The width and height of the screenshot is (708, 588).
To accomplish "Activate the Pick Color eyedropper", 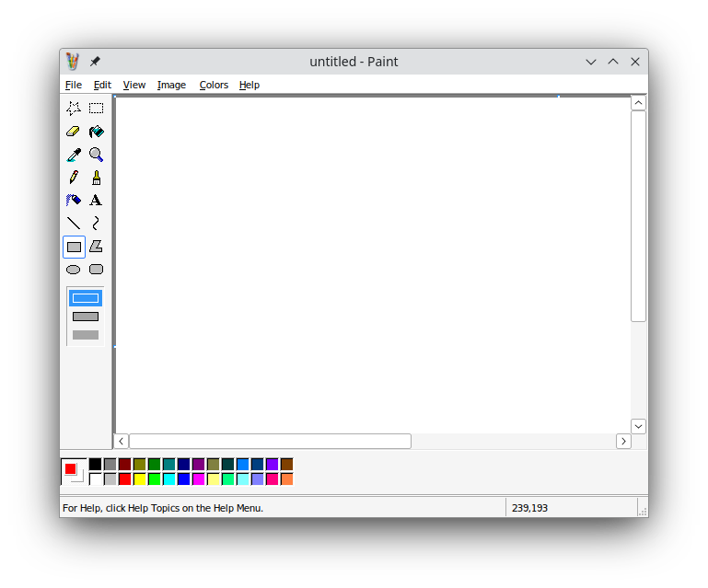I will tap(74, 155).
